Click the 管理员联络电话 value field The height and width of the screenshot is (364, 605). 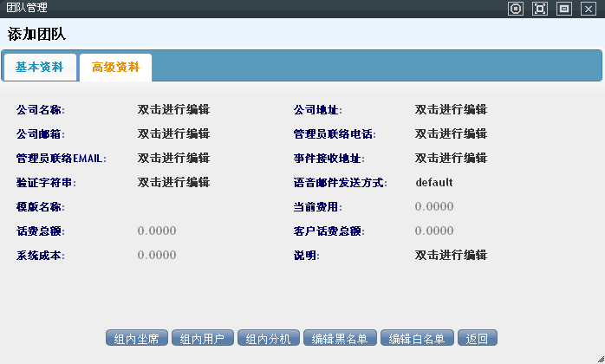[451, 134]
